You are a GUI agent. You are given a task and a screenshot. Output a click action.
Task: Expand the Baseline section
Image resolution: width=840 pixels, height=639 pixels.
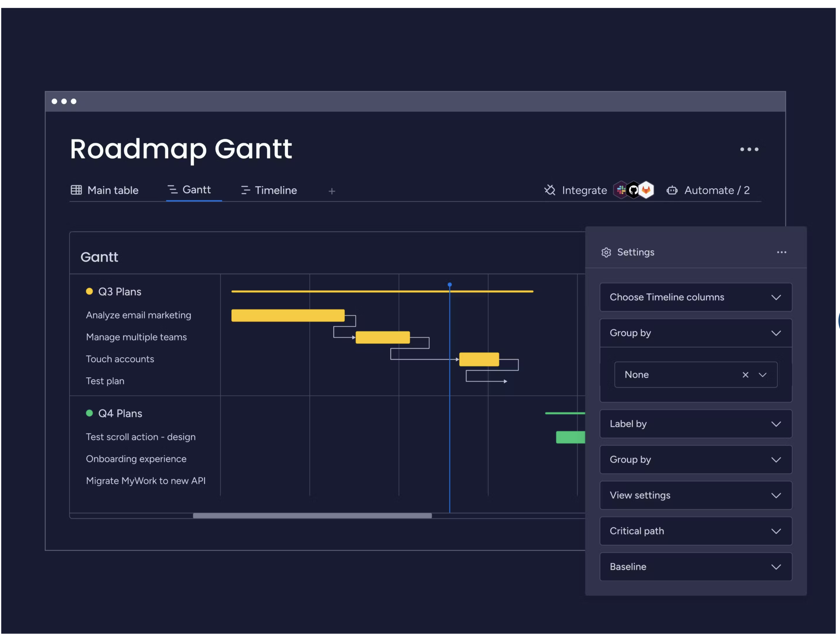click(x=696, y=567)
